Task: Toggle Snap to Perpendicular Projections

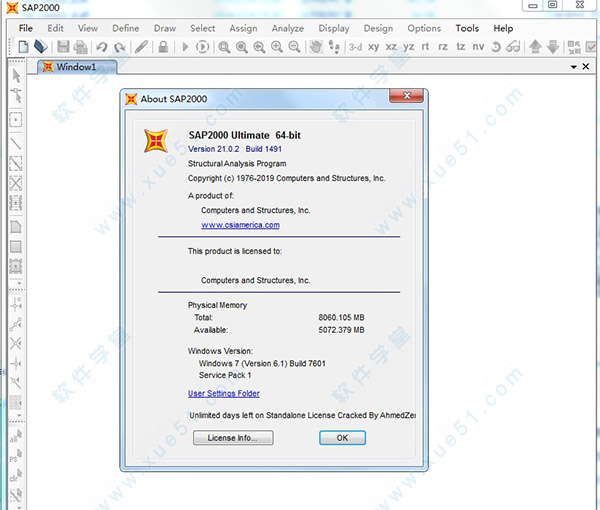Action: coord(16,363)
